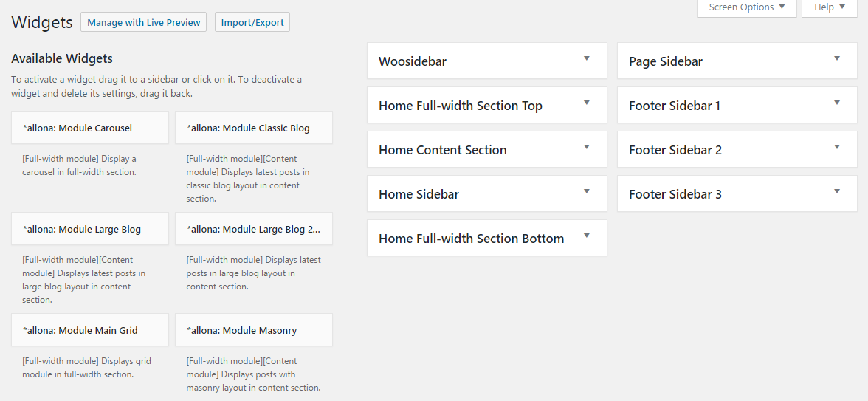Expand the Woosidebar widget area arrow
The height and width of the screenshot is (401, 868).
(587, 58)
